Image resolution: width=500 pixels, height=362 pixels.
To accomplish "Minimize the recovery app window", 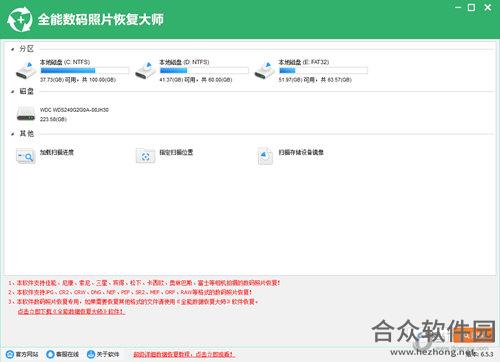I will [x=458, y=7].
